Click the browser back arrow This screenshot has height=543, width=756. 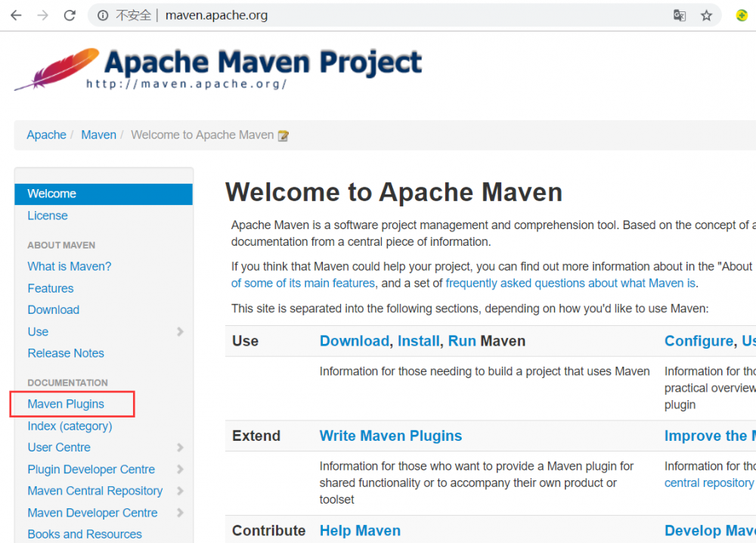16,15
